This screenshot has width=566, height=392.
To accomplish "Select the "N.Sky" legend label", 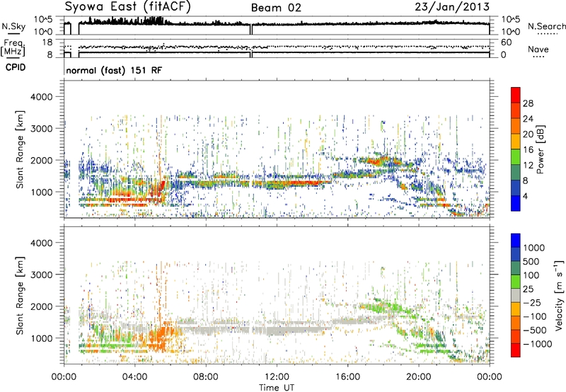I will 13,26.
